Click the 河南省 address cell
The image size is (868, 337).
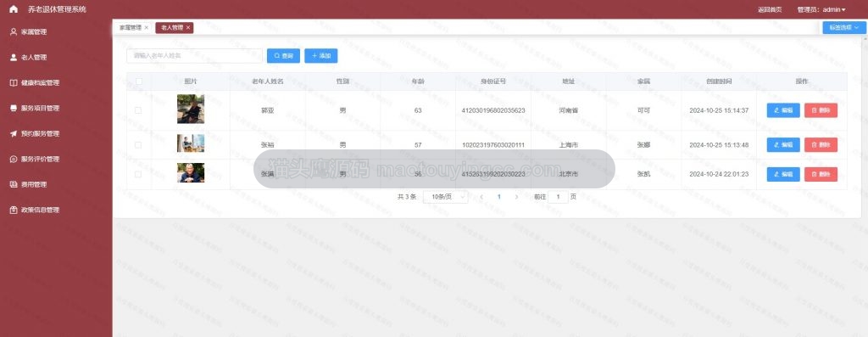click(x=569, y=110)
